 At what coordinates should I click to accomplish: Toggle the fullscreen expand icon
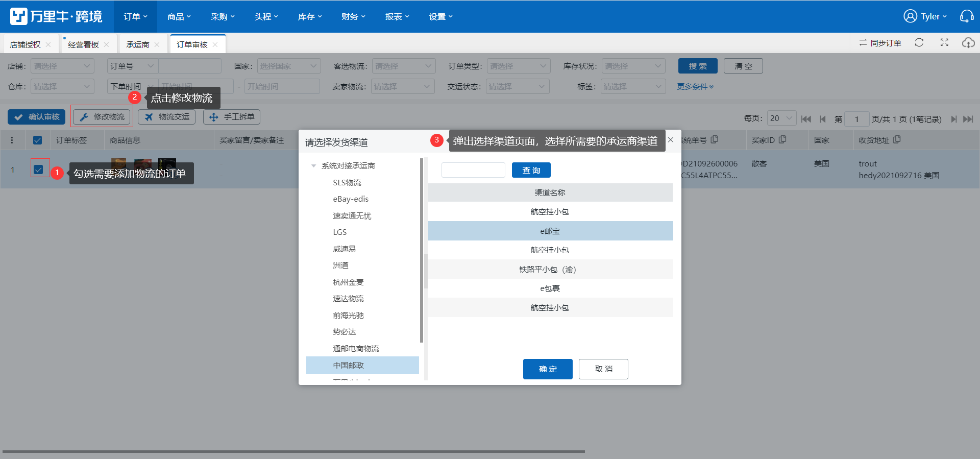(x=944, y=43)
